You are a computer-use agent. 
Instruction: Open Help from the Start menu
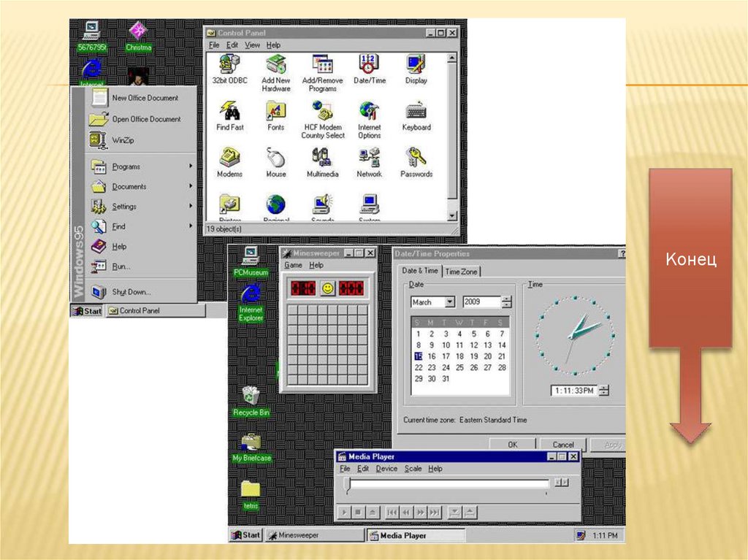tap(141, 247)
